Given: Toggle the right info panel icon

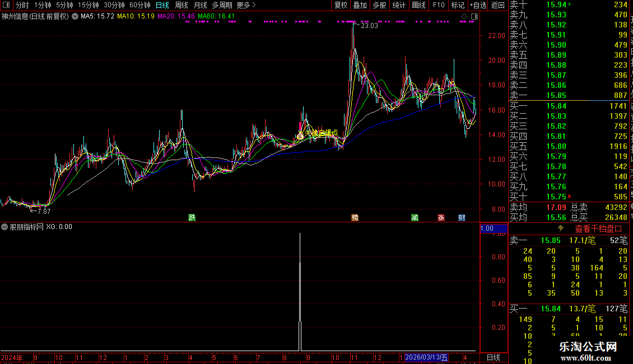Looking at the screenshot, I should point(474,17).
